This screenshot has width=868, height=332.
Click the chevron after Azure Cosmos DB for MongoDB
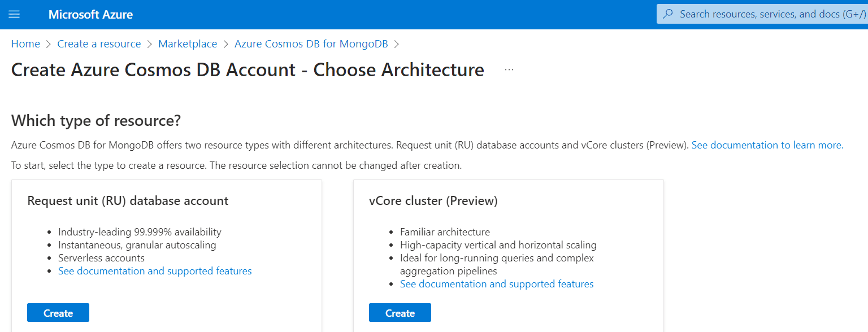tap(396, 44)
